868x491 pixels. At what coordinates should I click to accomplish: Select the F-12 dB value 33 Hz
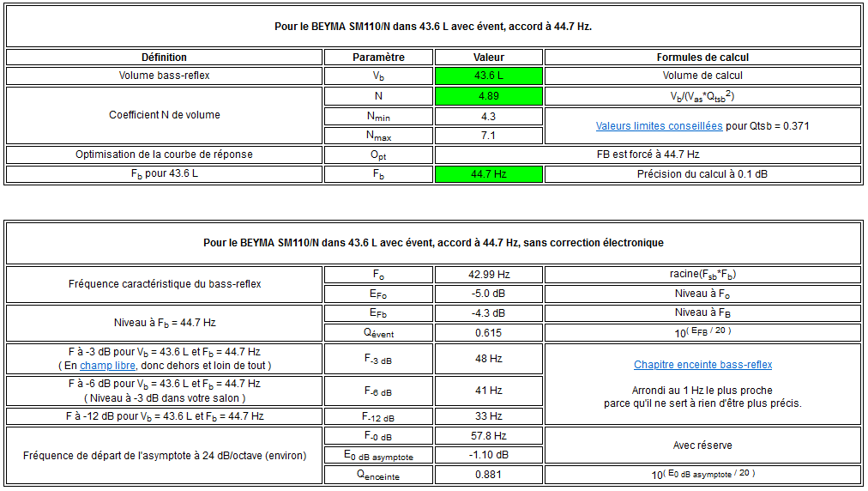coord(488,416)
